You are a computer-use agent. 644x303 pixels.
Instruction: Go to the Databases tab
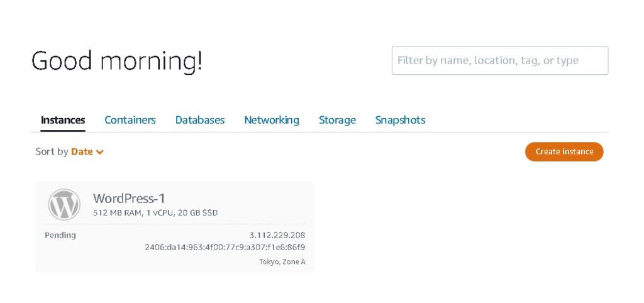pos(200,120)
